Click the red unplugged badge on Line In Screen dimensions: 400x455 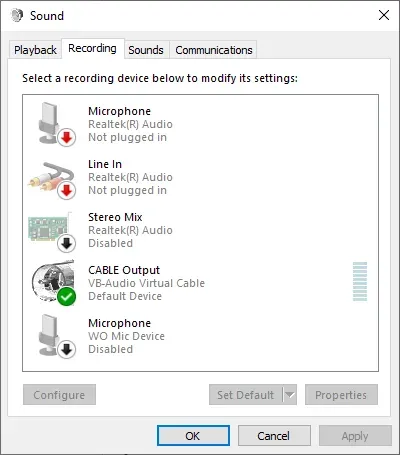[67, 191]
